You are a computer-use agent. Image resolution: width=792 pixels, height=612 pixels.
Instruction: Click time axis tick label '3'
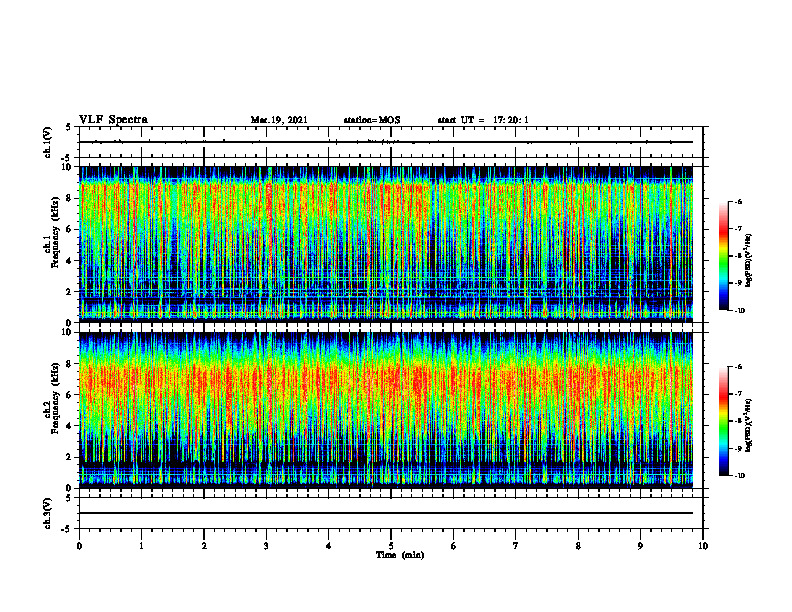pyautogui.click(x=266, y=546)
